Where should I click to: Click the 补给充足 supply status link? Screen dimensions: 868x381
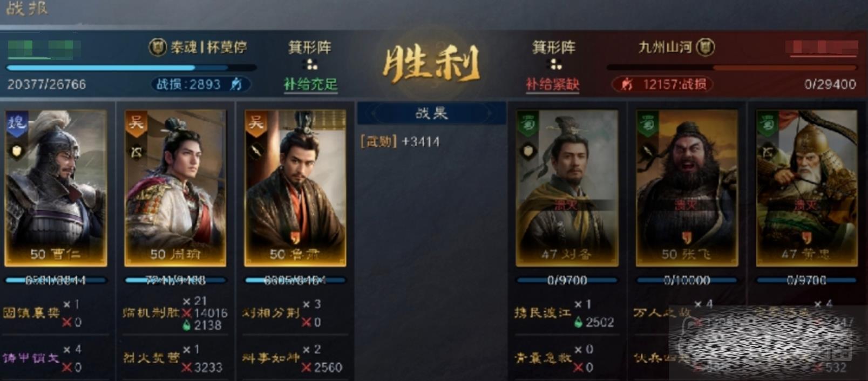310,84
